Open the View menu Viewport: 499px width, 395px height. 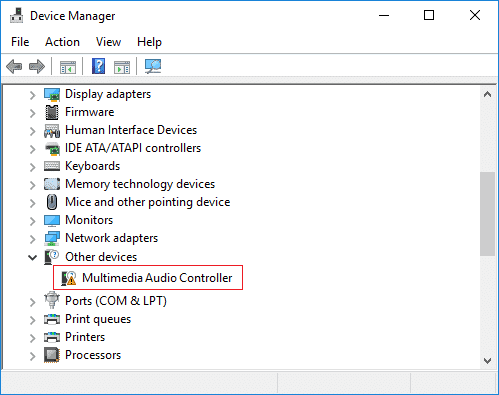(108, 42)
